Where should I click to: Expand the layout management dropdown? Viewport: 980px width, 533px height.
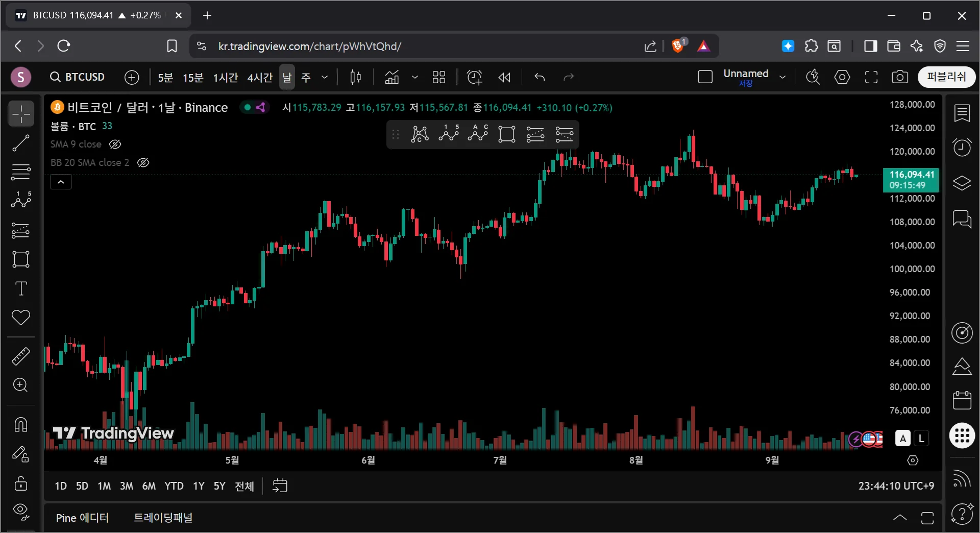pyautogui.click(x=782, y=78)
